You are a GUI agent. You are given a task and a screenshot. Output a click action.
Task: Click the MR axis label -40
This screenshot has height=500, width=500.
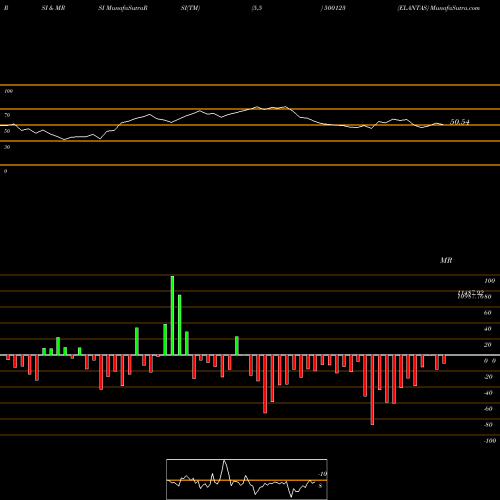[x=488, y=393]
